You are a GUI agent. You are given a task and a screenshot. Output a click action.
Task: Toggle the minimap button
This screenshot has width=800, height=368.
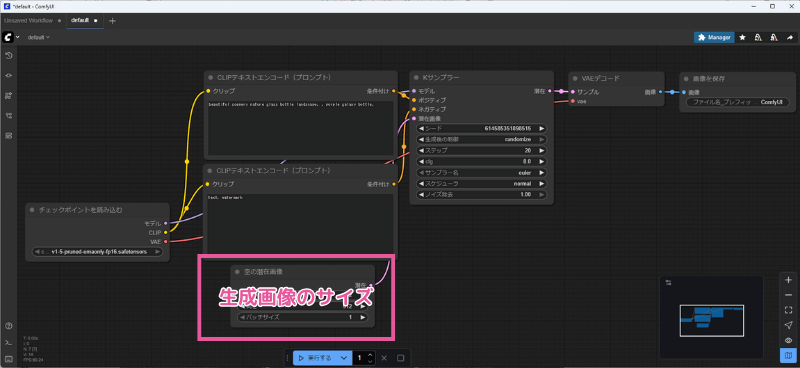(788, 355)
